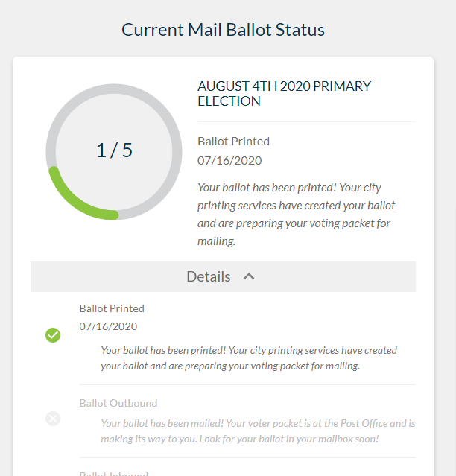Click the Ballot Printed step in details list
This screenshot has height=476, width=456.
click(x=112, y=308)
